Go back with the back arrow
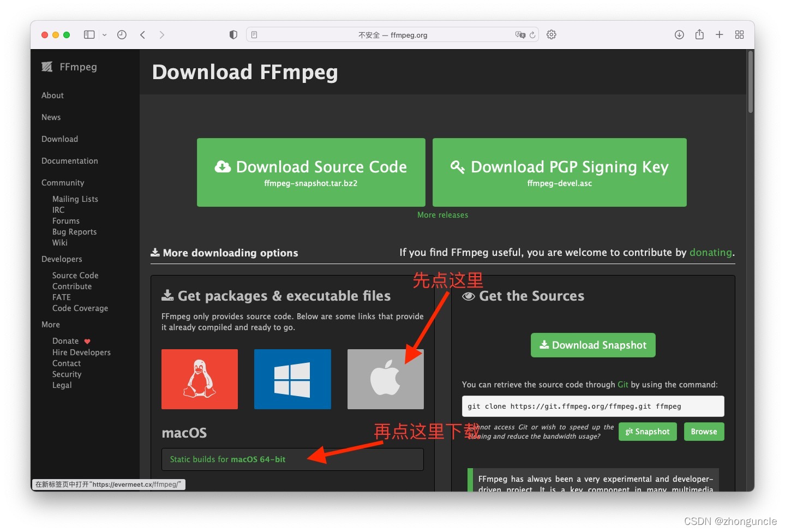This screenshot has height=532, width=785. point(142,35)
